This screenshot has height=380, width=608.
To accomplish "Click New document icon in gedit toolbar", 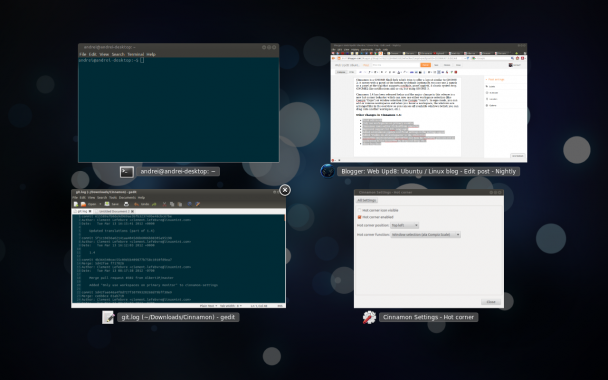I will click(x=76, y=204).
